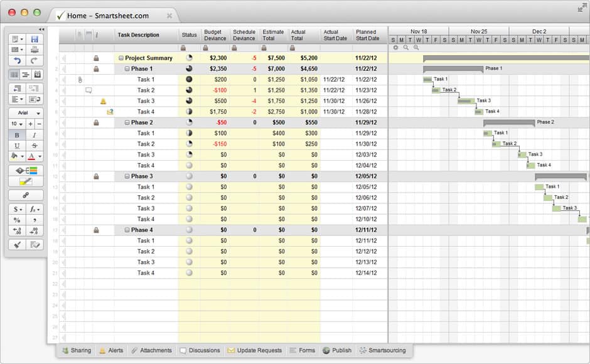This screenshot has width=590, height=364.
Task: Click the attachment paperclip on Task 1 row
Action: coord(80,80)
